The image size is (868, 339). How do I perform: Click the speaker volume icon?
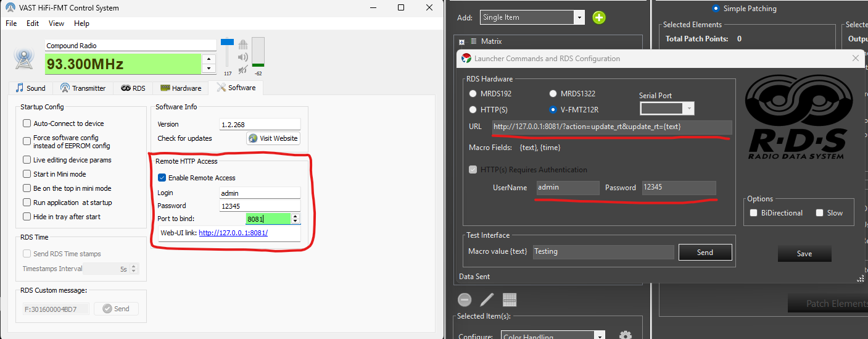point(243,57)
